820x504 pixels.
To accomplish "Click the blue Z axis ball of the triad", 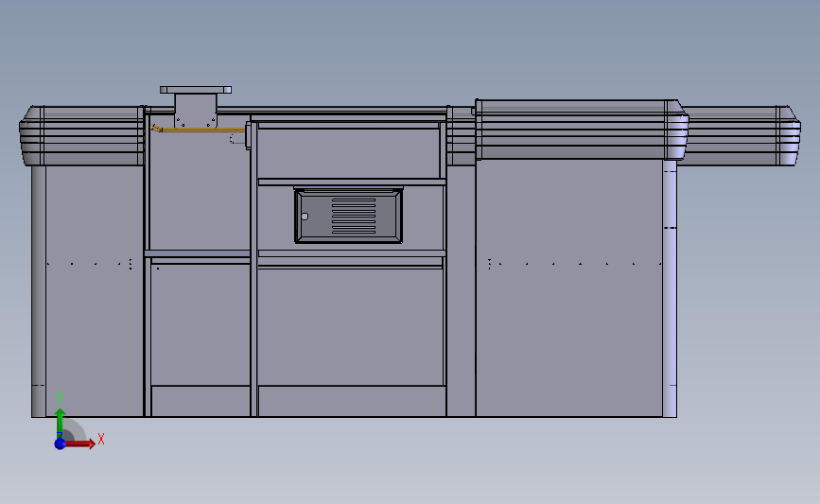I will [x=60, y=443].
